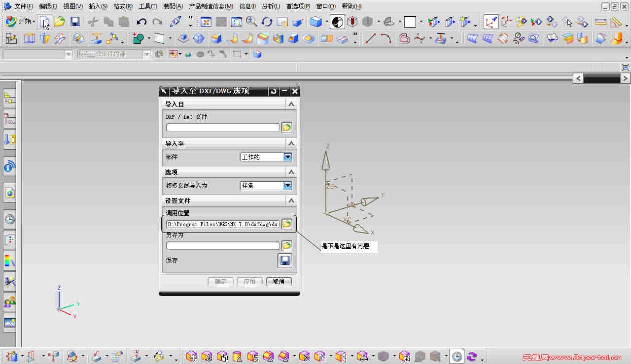The width and height of the screenshot is (631, 364).
Task: Click the New file icon in the toolbar
Action: click(x=45, y=22)
